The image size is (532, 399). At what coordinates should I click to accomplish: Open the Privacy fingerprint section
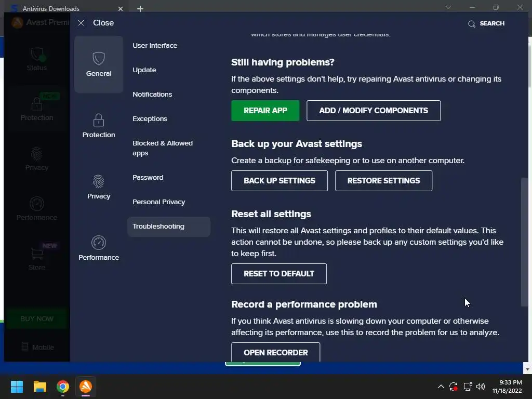[x=98, y=187]
